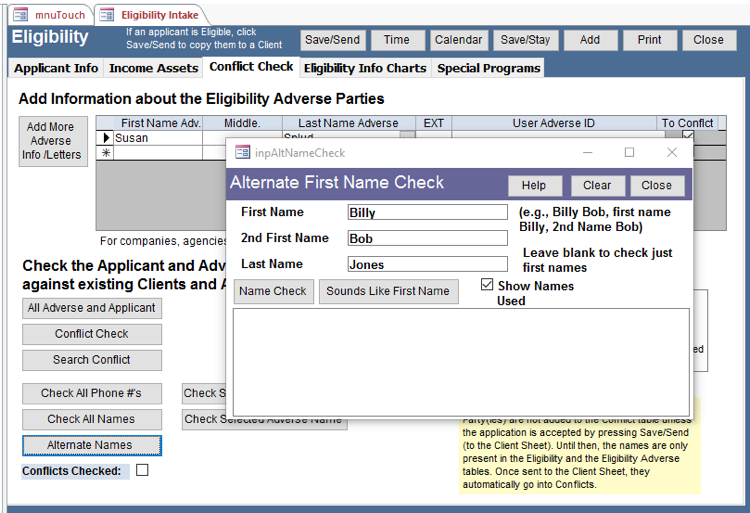
Task: Open the Calendar button
Action: click(458, 40)
